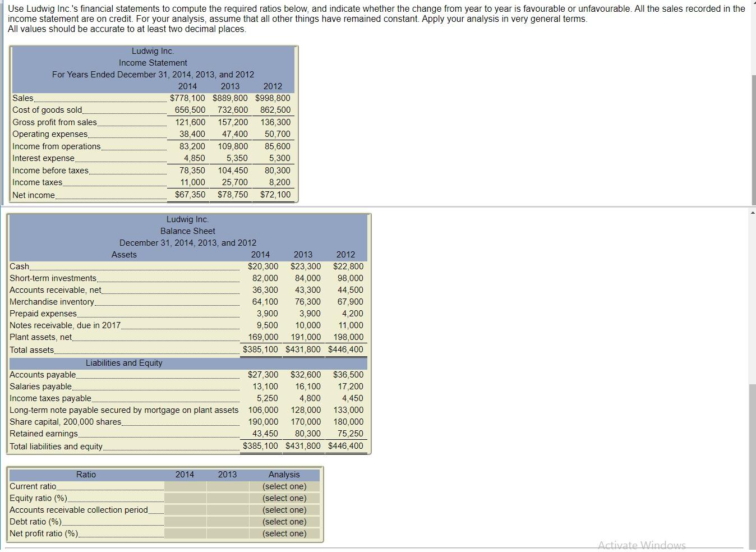Expand the Net profit ratio analysis dropdown
Screen dimensions: 756x552
tap(284, 533)
